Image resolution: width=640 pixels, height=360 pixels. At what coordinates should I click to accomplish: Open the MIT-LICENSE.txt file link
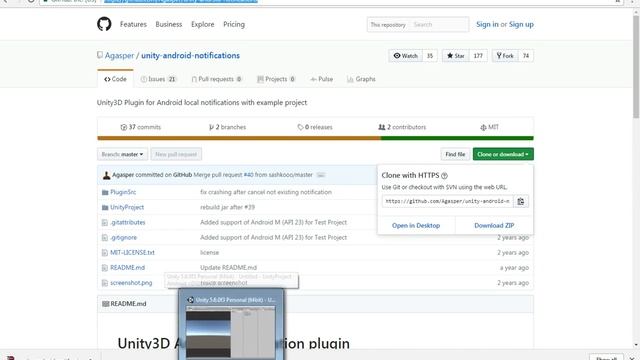[132, 253]
